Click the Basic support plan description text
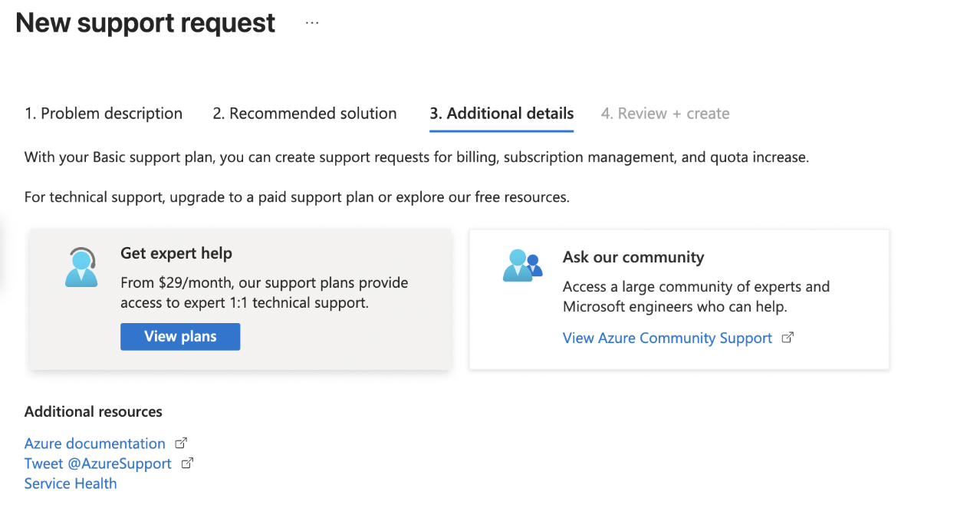Image resolution: width=980 pixels, height=528 pixels. tap(416, 157)
